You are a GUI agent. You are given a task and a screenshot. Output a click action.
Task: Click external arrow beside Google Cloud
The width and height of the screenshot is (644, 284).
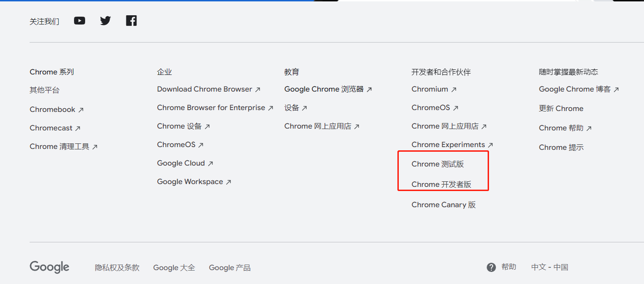(211, 164)
